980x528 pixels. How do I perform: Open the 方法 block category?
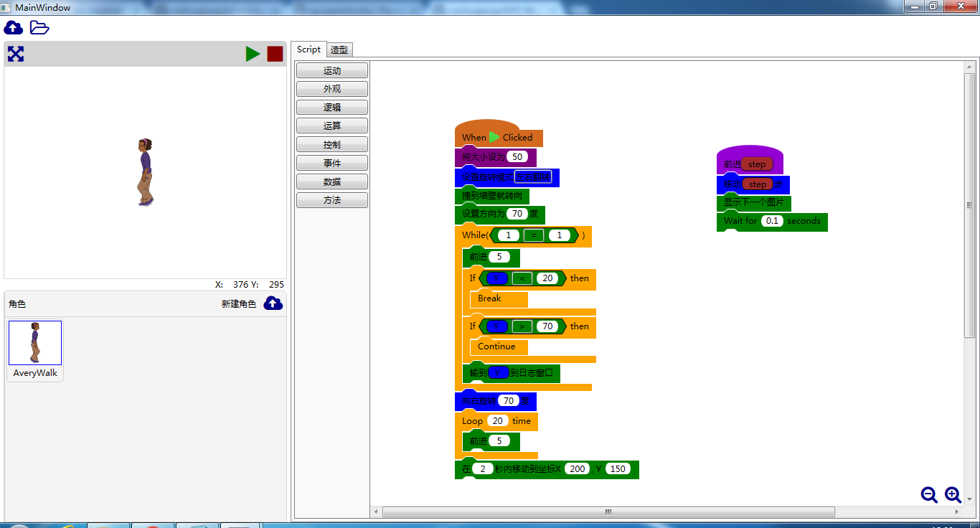tap(332, 201)
